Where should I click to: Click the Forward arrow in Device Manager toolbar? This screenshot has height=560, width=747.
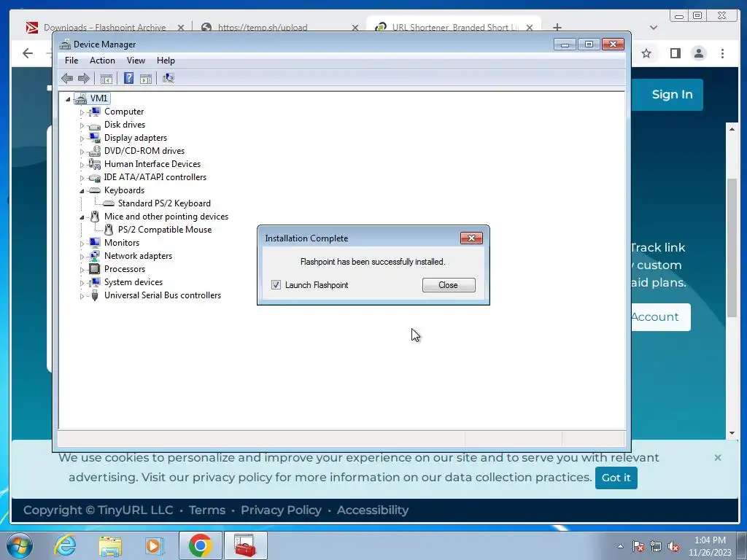tap(83, 78)
